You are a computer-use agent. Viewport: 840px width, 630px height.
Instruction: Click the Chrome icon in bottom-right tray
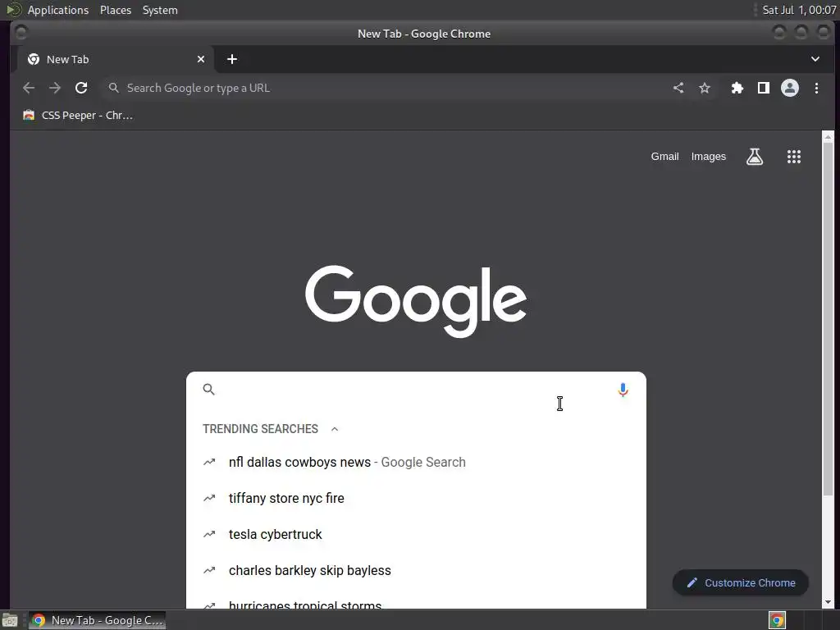coord(778,620)
